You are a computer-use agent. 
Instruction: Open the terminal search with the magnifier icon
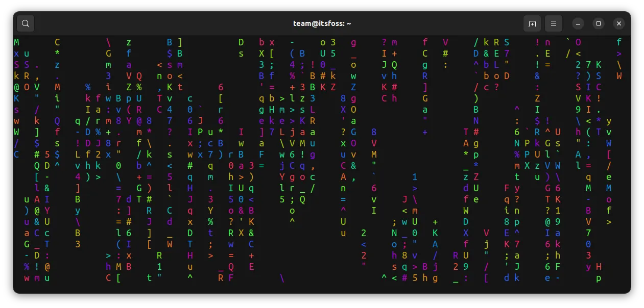(x=26, y=23)
